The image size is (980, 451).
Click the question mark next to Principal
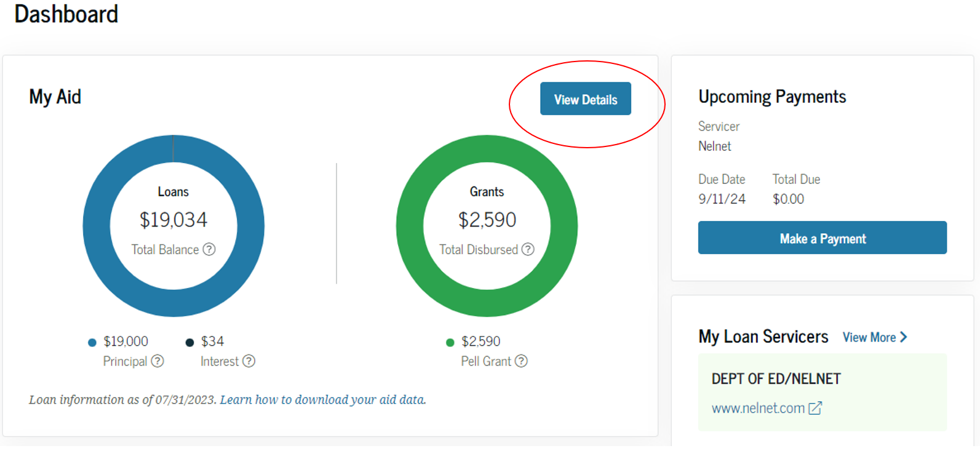click(x=157, y=361)
